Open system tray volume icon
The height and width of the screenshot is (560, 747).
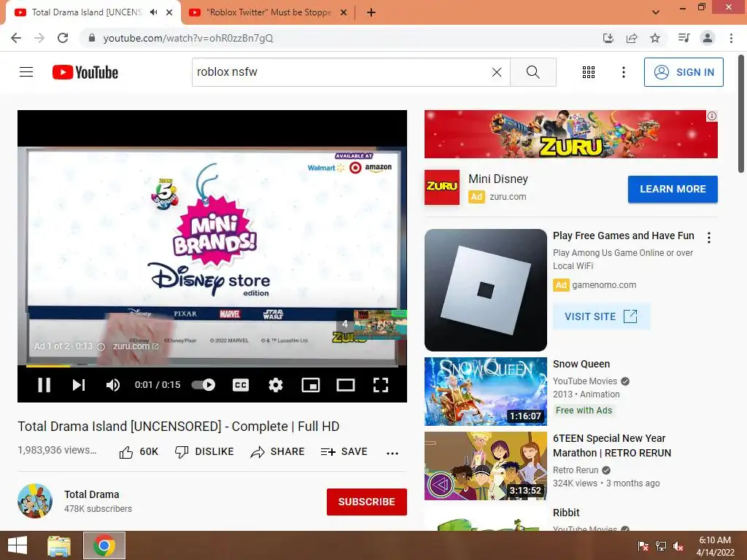[678, 546]
